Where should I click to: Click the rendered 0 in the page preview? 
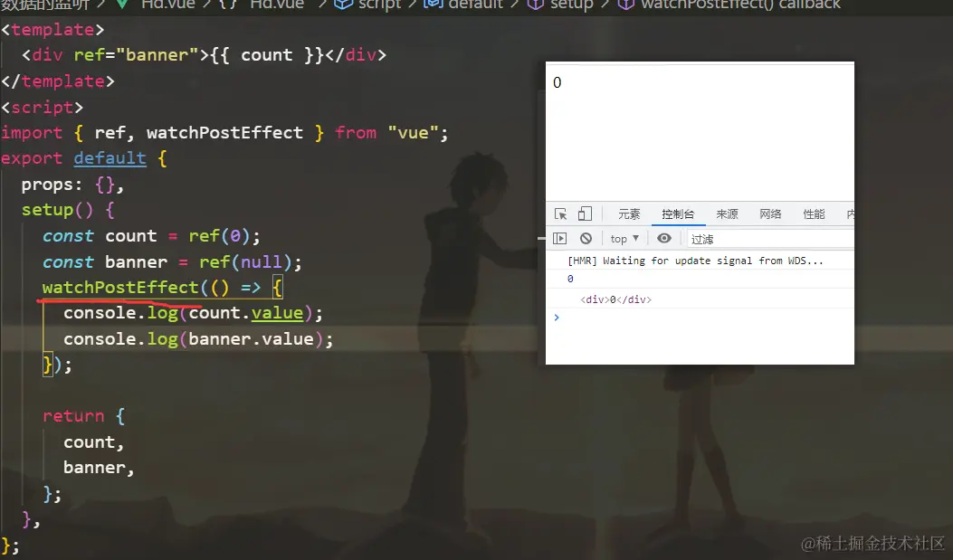tap(558, 82)
